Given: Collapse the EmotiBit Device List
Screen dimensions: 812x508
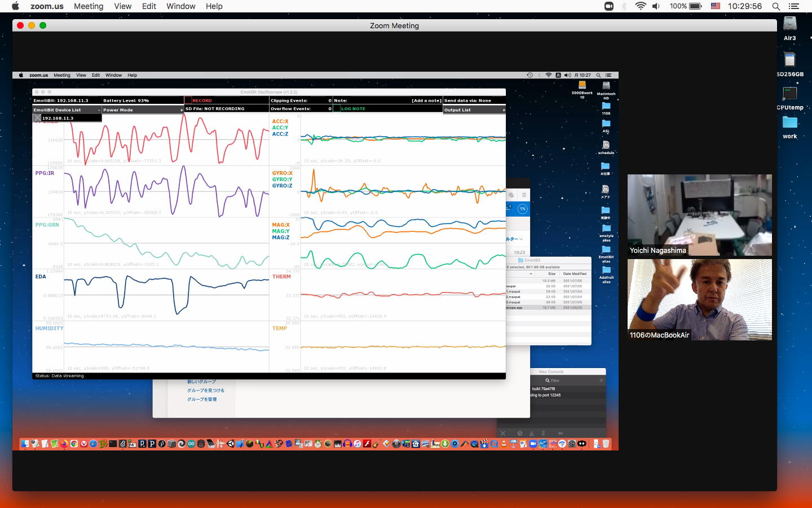Looking at the screenshot, I should 99,110.
